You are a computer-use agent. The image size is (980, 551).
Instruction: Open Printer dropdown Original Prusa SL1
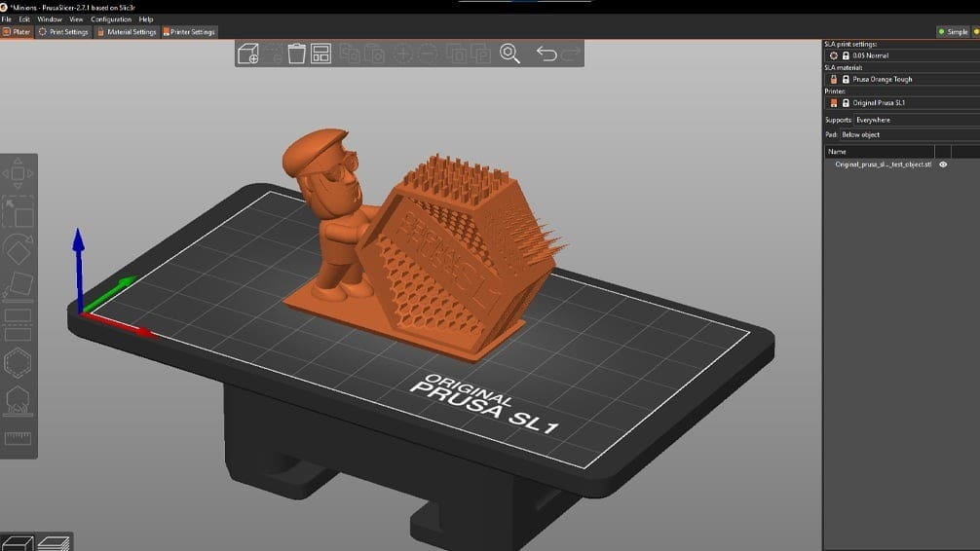point(902,103)
